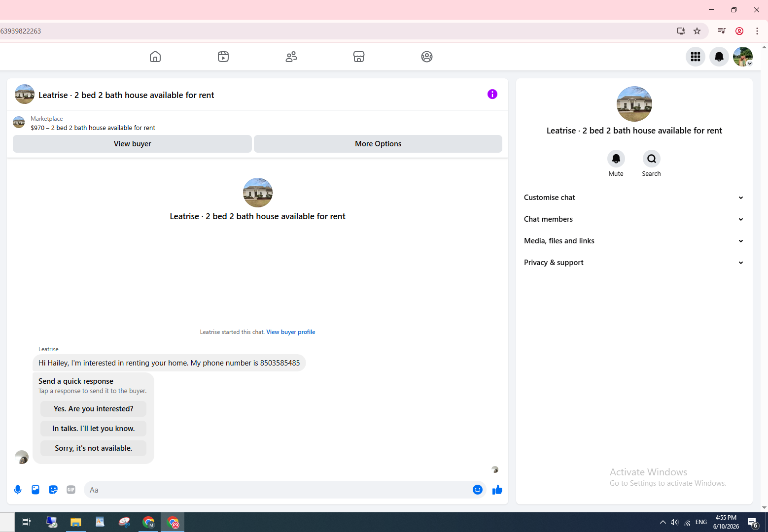Send quick reply 'Sorry, it's not available.'
The height and width of the screenshot is (532, 768).
94,448
